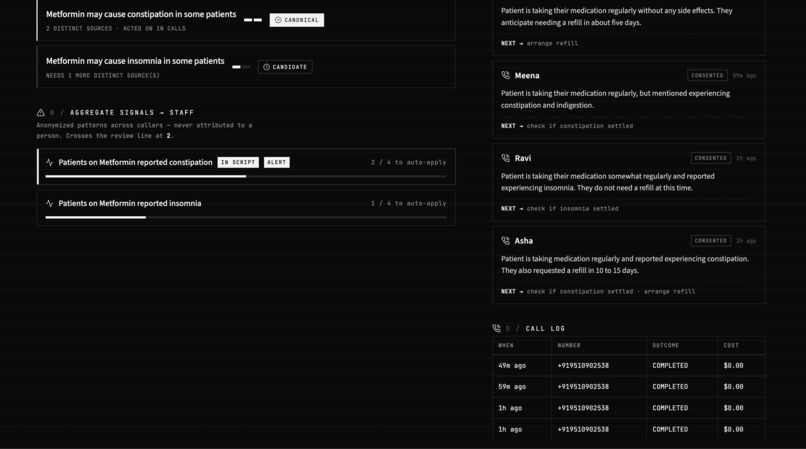Viewport: 806px width, 449px height.
Task: Click the phone icon next to Ravi
Action: (x=505, y=158)
